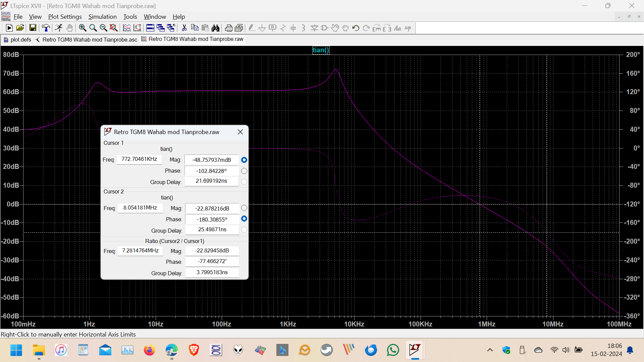Select Cursor 2 Mag radio button
This screenshot has width=644, height=362.
point(244,208)
